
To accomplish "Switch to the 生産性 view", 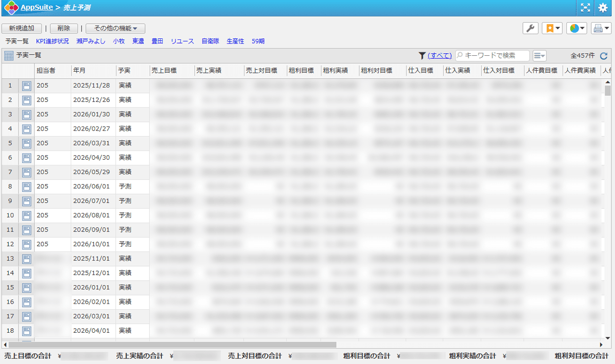I will [x=235, y=41].
